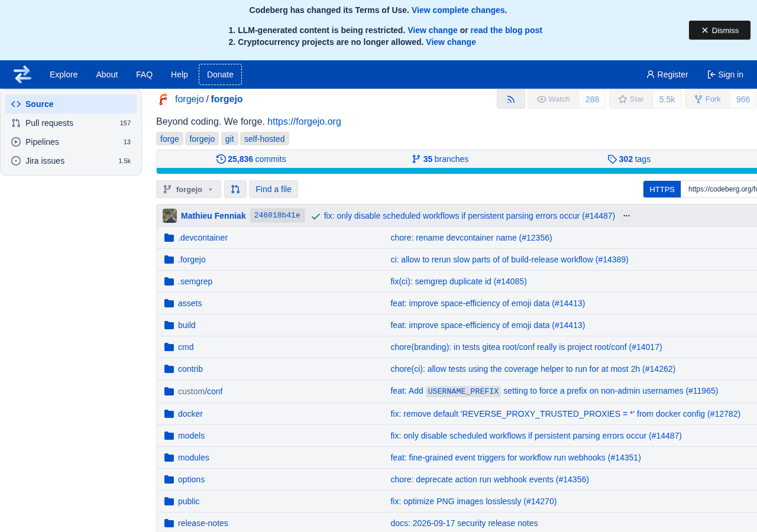Screen dimensions: 757x532
Task: Click the clone URL input field
Action: (719, 189)
